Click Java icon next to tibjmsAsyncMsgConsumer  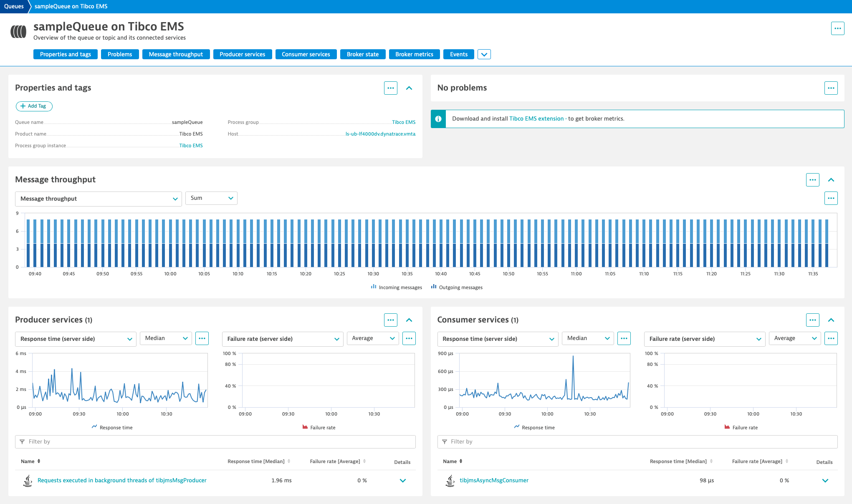click(450, 481)
